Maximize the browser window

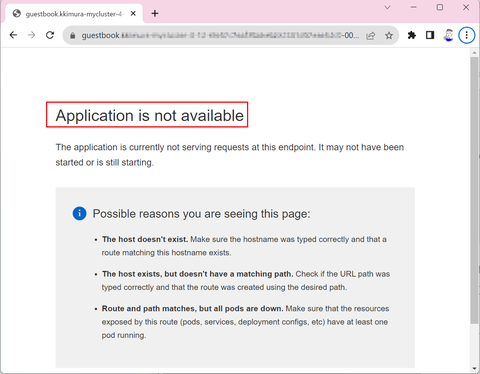tap(440, 7)
